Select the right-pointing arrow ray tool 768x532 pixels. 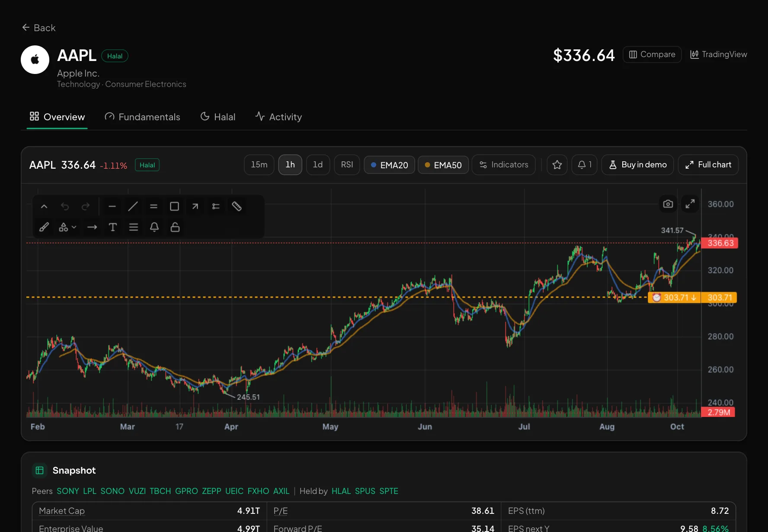[92, 227]
